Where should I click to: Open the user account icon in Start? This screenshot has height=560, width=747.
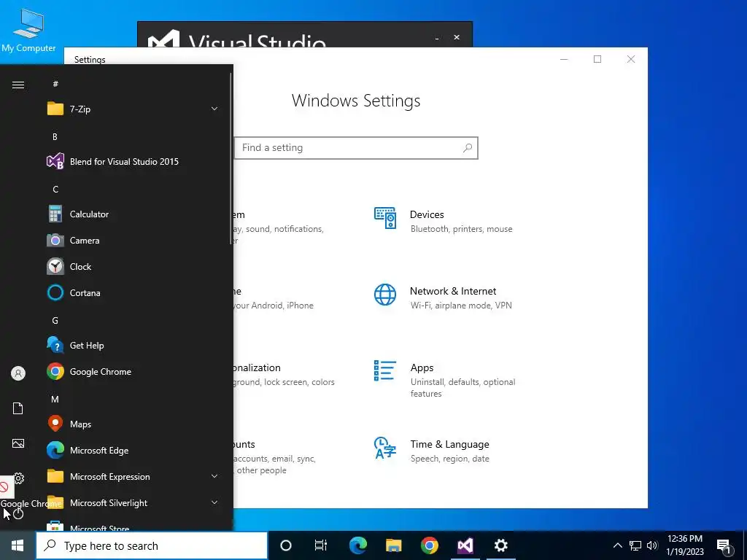18,373
